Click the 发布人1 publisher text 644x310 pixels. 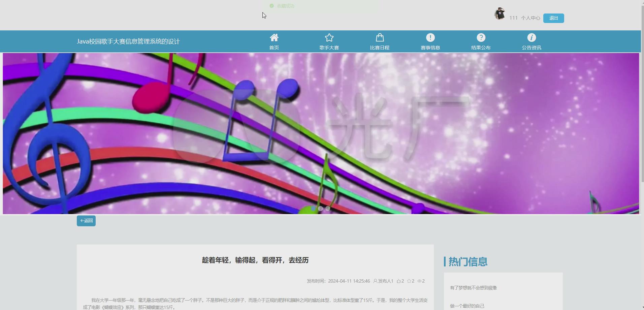tap(386, 281)
